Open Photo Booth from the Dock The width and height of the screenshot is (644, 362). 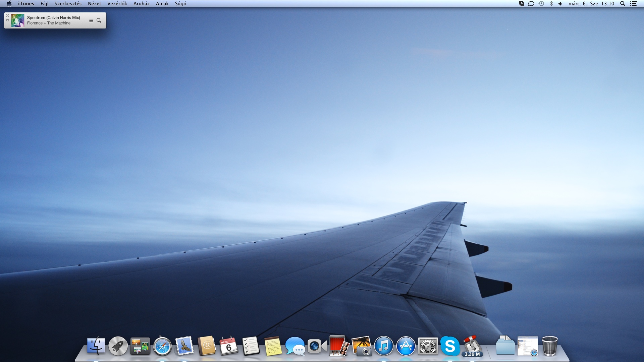point(339,346)
